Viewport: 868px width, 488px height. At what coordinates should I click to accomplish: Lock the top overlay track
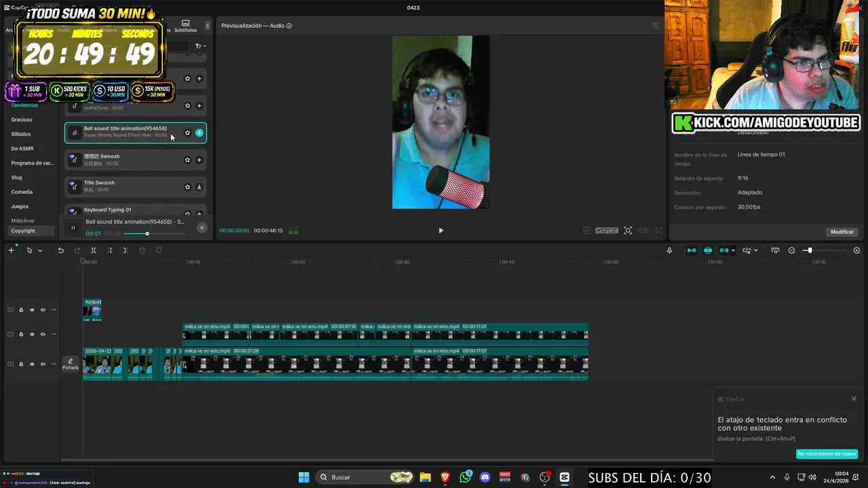21,310
